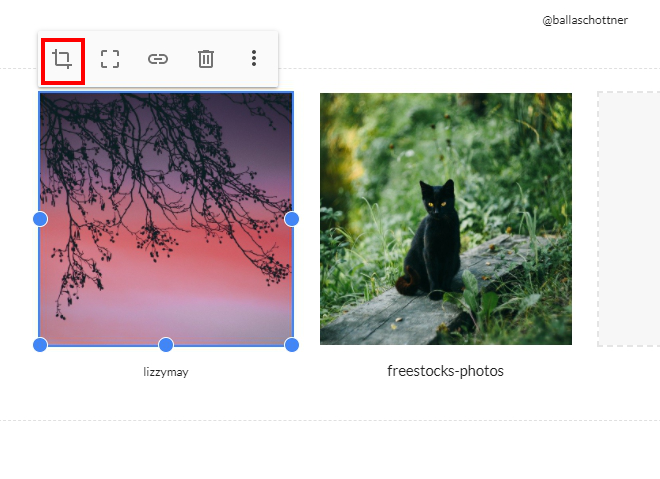This screenshot has width=660, height=479.
Task: Click the bottom-center resize handle
Action: (166, 345)
